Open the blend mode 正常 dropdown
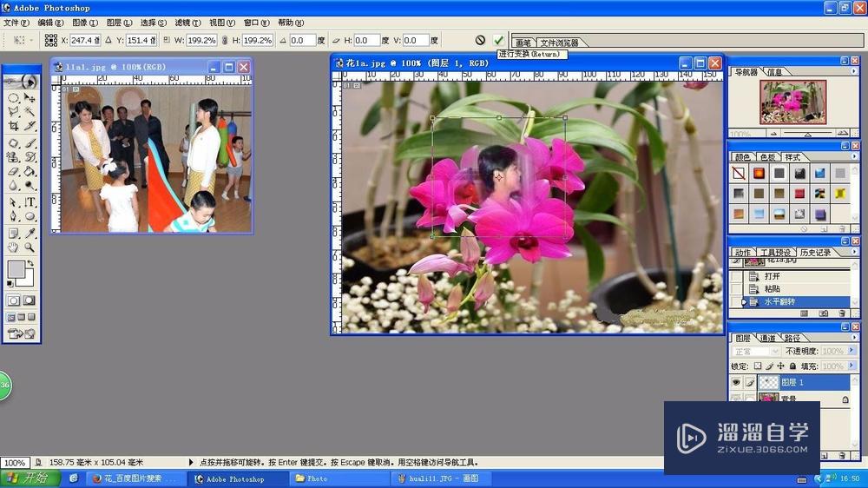 point(756,351)
